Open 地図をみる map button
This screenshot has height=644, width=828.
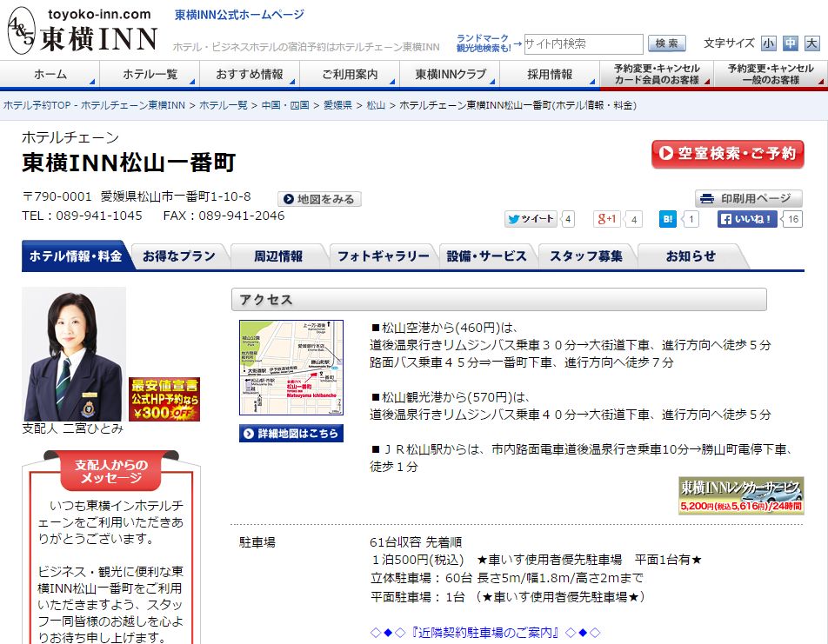click(319, 199)
